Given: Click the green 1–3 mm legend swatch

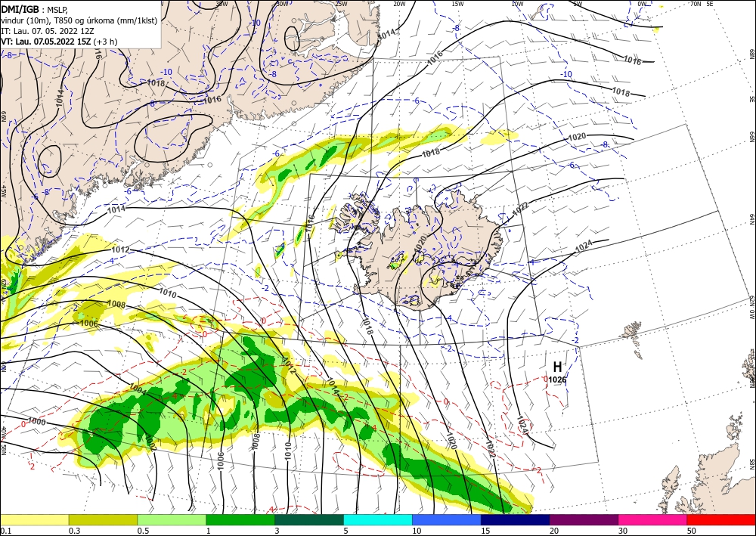Looking at the screenshot, I should click(240, 519).
